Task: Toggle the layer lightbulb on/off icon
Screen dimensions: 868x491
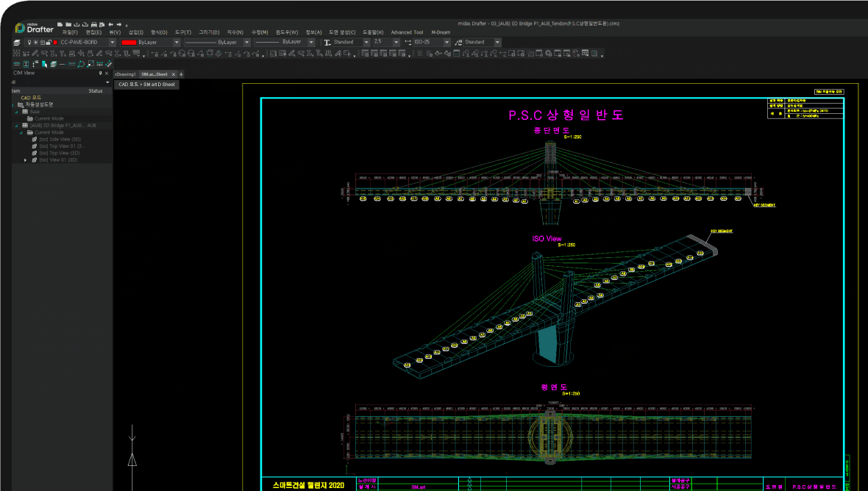Action: [29, 43]
